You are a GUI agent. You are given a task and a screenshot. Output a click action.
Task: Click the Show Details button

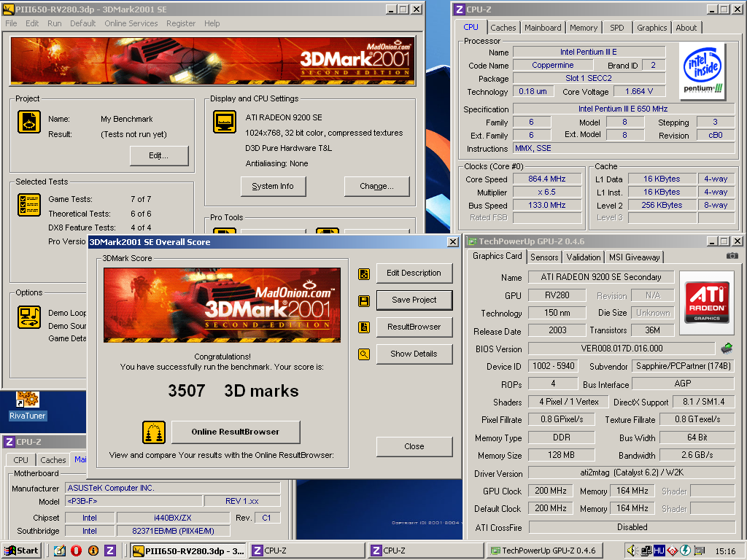[x=414, y=354]
